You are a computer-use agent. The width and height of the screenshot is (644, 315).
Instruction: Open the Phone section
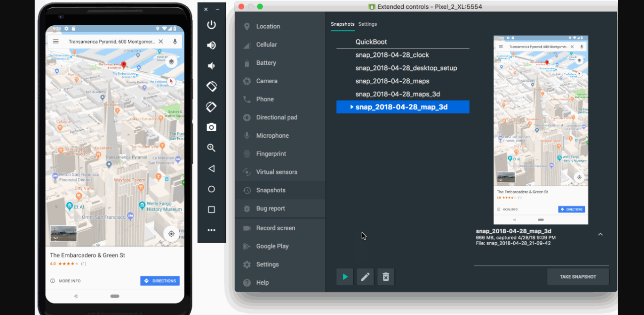coord(280,99)
